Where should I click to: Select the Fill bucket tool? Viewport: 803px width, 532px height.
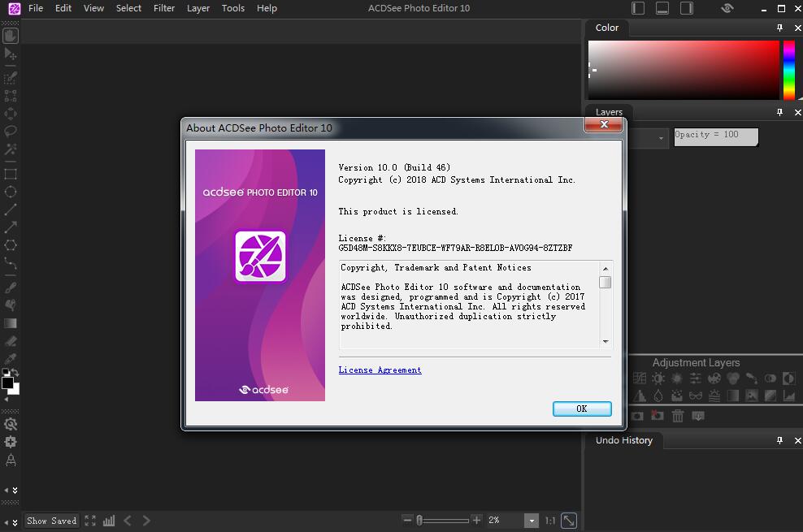click(x=11, y=305)
